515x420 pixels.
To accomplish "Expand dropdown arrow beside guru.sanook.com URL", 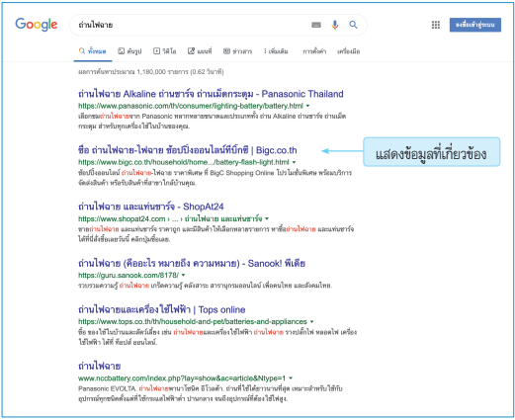I will (184, 275).
